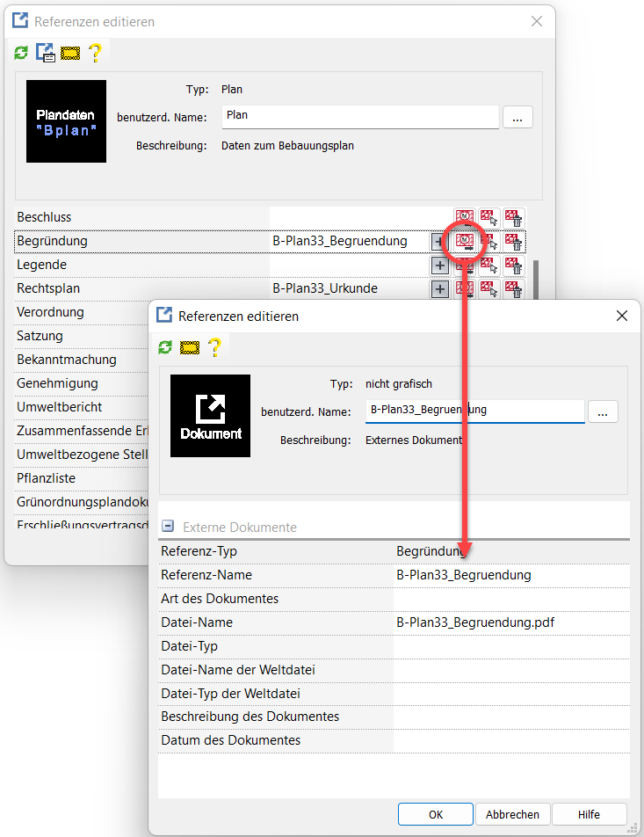Viewport: 644px width, 837px height.
Task: Collapse the Externe Dokumente section
Action: 168,527
